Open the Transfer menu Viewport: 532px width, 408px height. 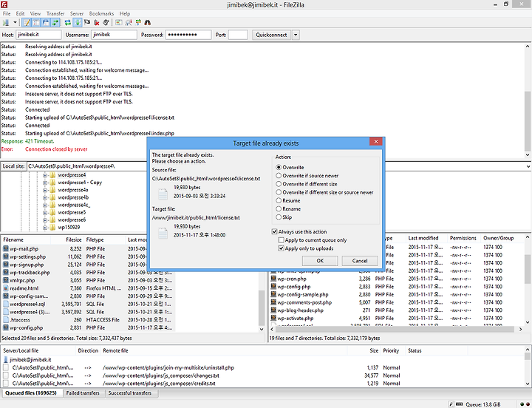(x=55, y=13)
